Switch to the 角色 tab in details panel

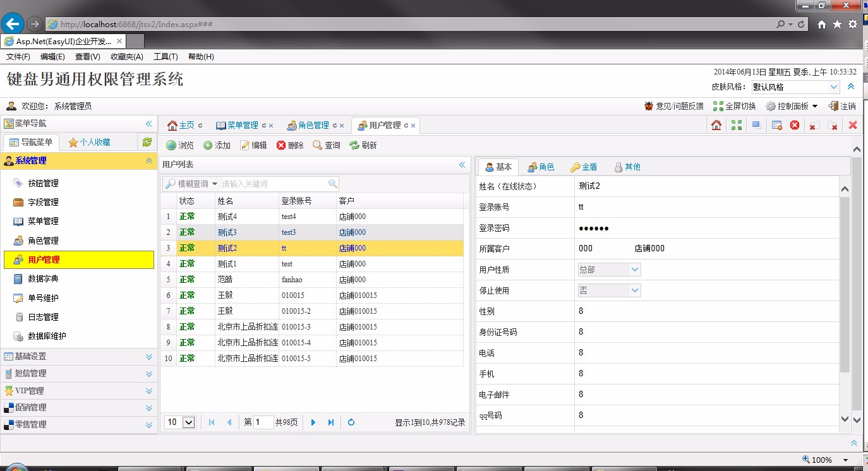point(541,166)
